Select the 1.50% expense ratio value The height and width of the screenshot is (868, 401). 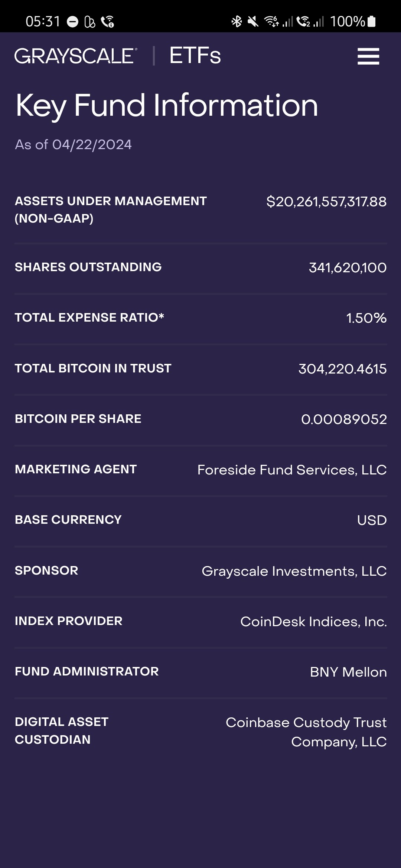[366, 318]
